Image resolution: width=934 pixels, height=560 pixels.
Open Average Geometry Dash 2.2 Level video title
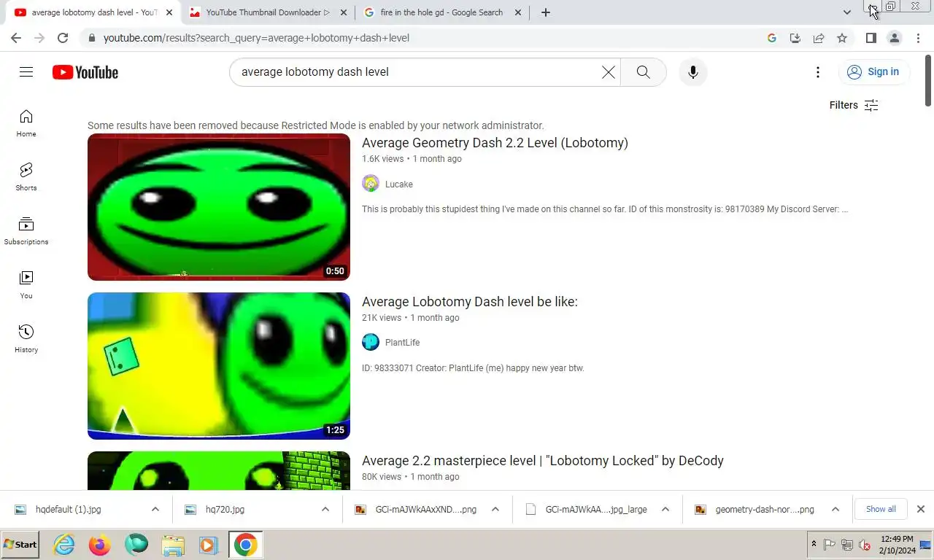495,143
